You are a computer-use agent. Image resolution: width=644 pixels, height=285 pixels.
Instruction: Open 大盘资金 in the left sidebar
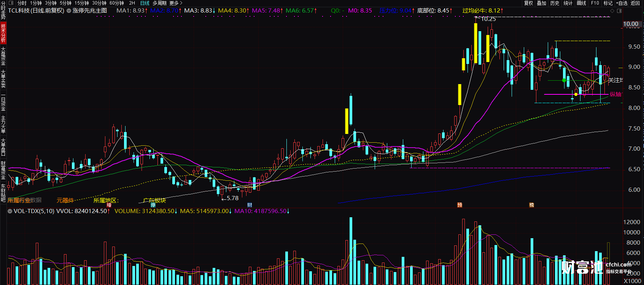click(x=3, y=56)
